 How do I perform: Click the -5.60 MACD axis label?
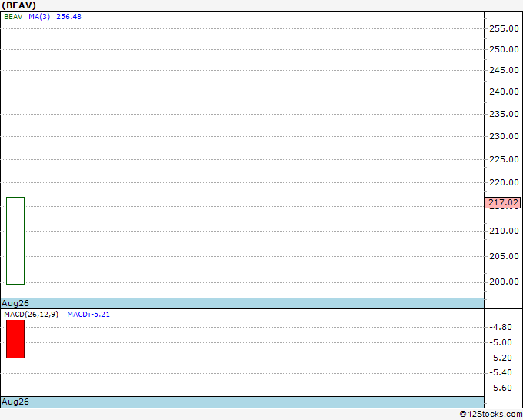[x=501, y=388]
